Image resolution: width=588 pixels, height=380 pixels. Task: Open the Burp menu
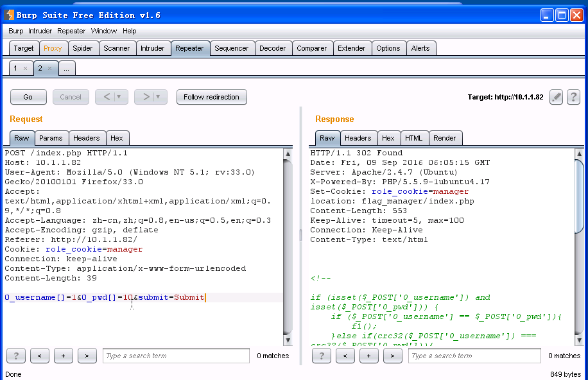[x=16, y=31]
